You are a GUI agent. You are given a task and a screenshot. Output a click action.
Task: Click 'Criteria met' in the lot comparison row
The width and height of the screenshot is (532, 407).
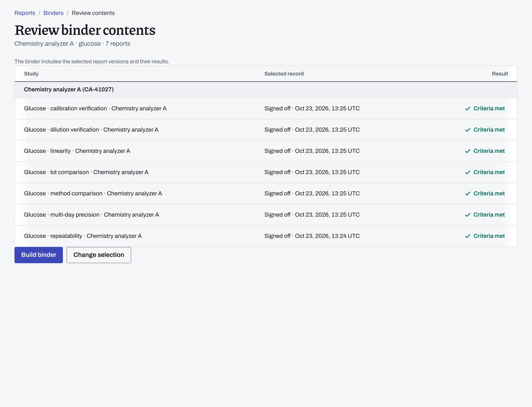pos(489,172)
